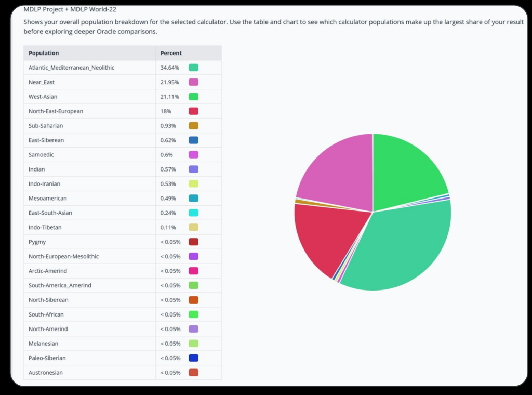This screenshot has width=532, height=395.
Task: Select the Atlantic_Mediterranean_Neolithic population name
Action: [x=71, y=68]
